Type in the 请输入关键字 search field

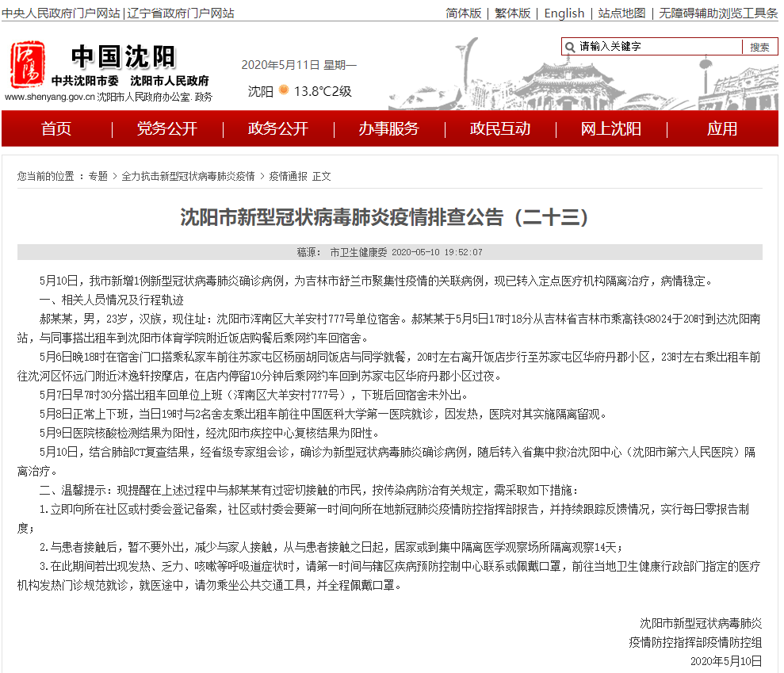658,47
